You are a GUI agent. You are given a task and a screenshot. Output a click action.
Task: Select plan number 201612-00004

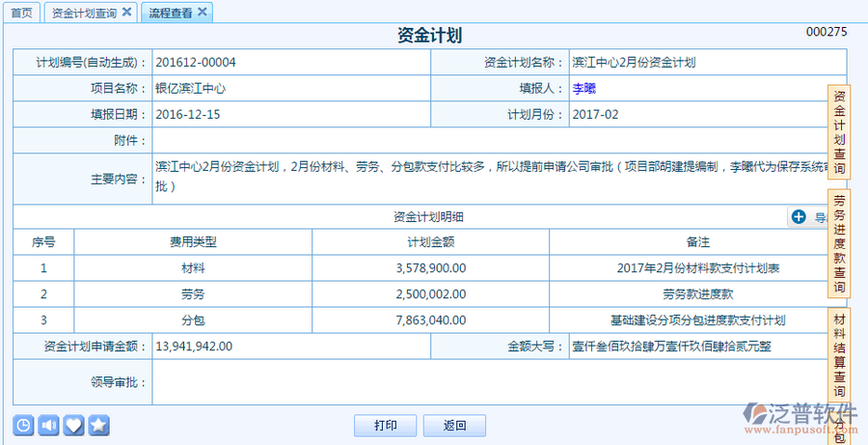click(x=196, y=63)
